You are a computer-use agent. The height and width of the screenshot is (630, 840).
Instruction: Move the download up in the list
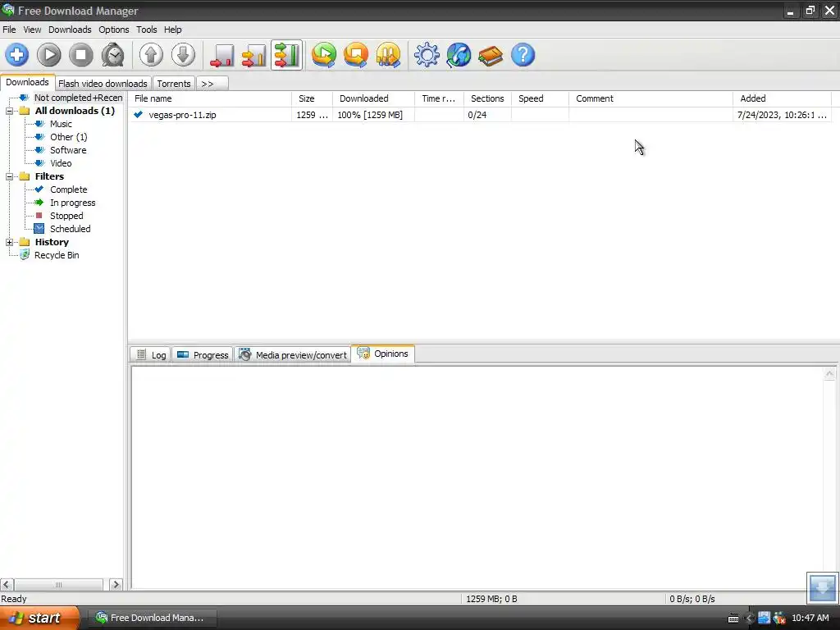pyautogui.click(x=151, y=55)
